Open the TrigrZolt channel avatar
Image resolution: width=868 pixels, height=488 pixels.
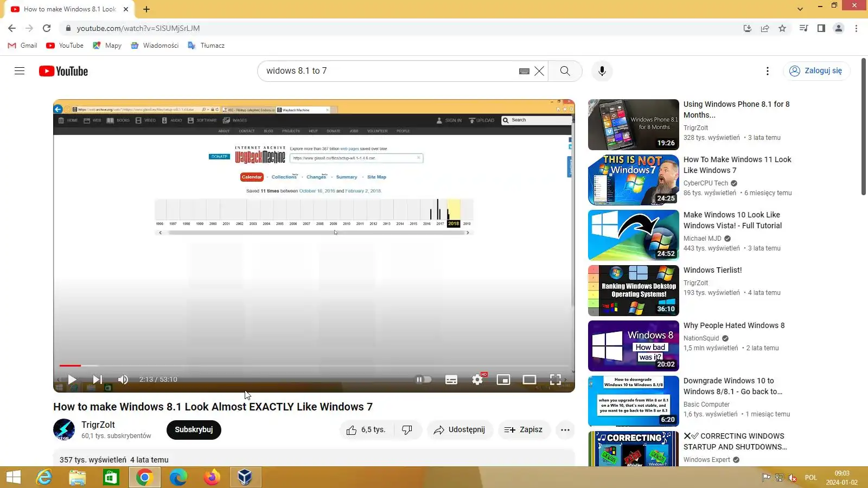pyautogui.click(x=64, y=430)
